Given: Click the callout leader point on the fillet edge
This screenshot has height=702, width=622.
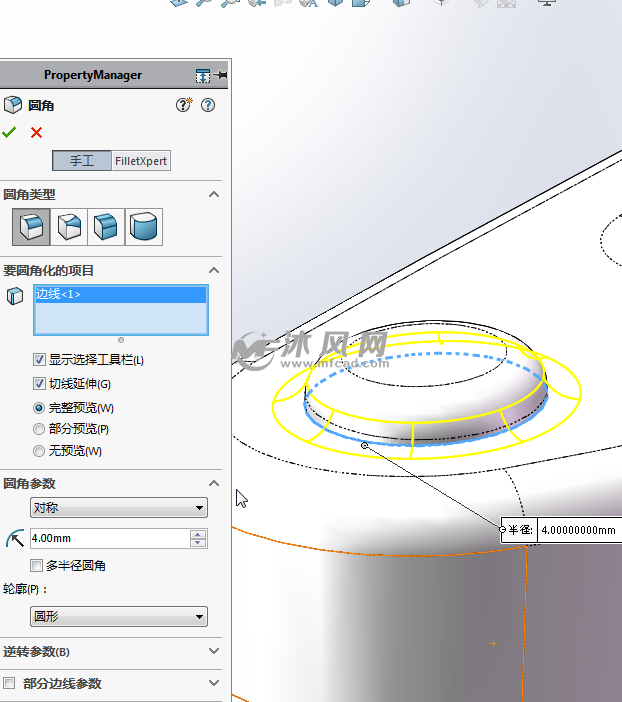Looking at the screenshot, I should [x=365, y=445].
